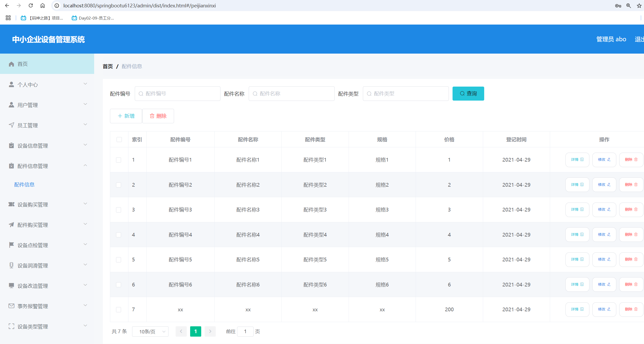Click the browser reload page icon
This screenshot has width=644, height=344.
(x=31, y=6)
